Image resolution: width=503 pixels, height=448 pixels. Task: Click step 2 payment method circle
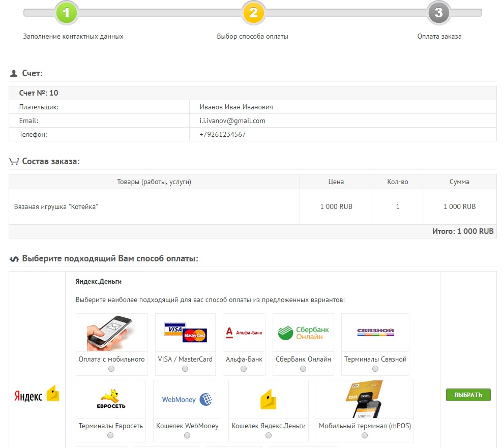(x=253, y=12)
